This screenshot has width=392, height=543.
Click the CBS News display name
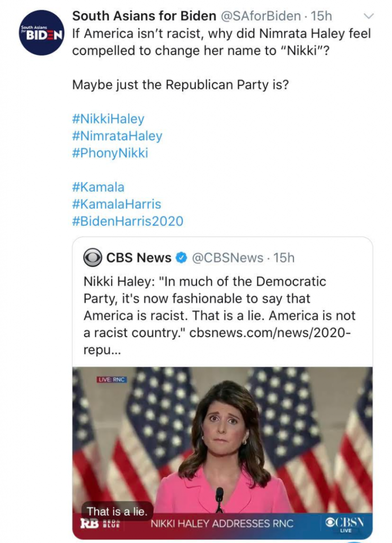[139, 258]
